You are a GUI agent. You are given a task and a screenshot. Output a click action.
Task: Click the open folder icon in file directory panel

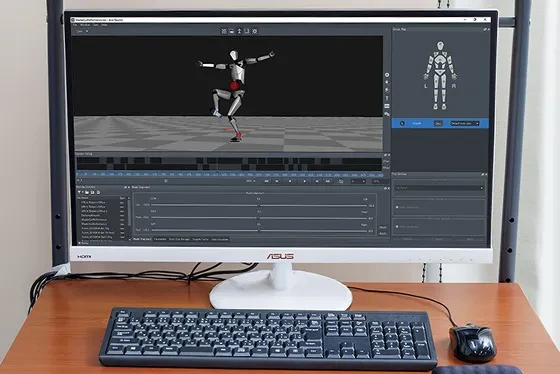[x=87, y=192]
